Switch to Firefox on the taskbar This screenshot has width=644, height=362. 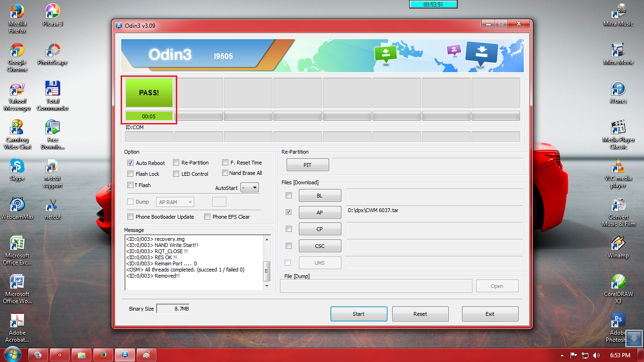(103, 355)
